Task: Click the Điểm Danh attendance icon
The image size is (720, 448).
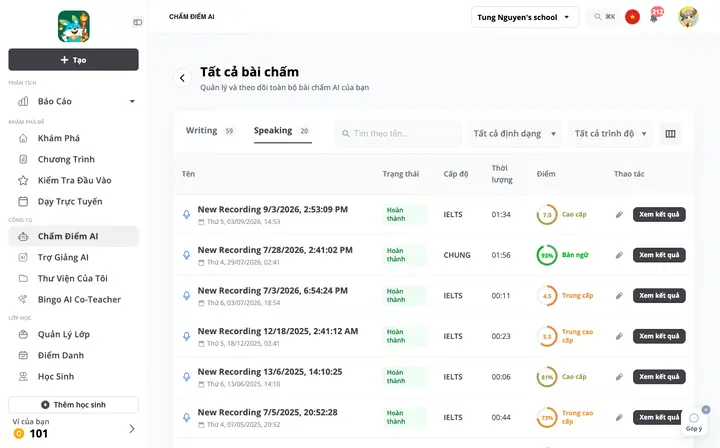Action: [x=23, y=355]
